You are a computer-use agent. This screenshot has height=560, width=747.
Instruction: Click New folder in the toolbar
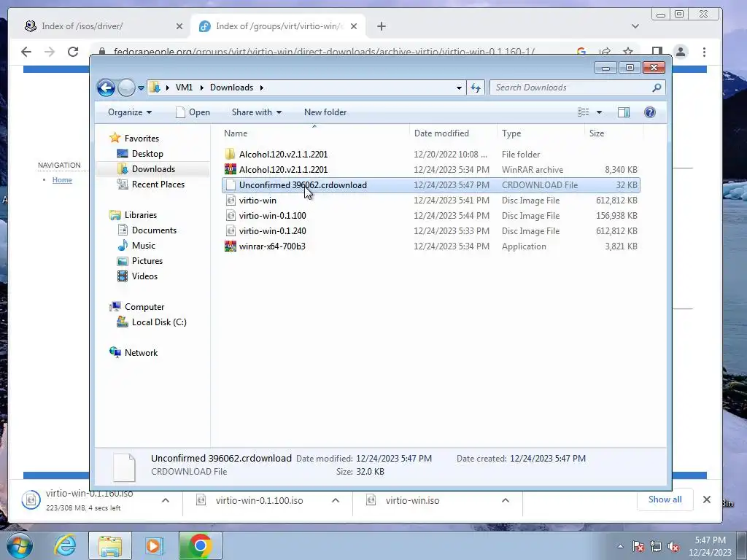click(325, 112)
